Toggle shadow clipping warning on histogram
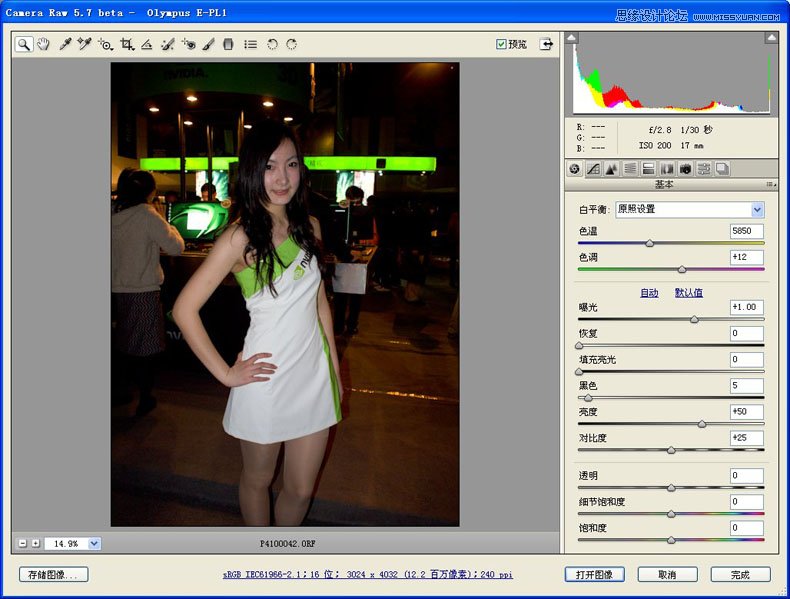The image size is (790, 599). pos(572,38)
